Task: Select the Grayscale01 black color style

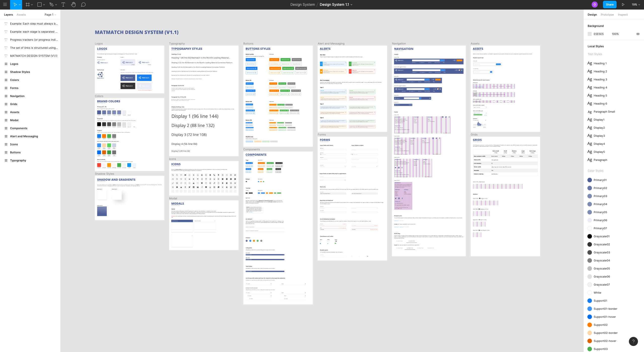Action: 590,236
